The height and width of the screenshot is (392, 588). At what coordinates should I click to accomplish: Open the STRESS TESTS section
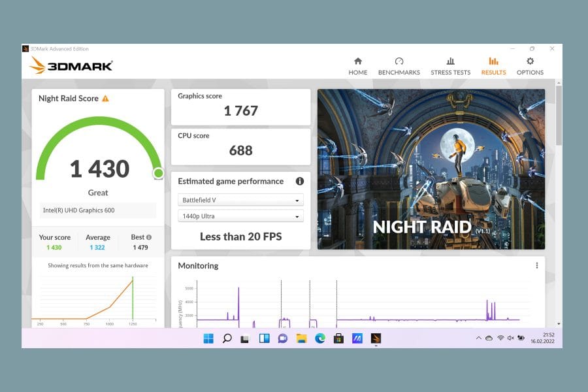click(x=450, y=67)
